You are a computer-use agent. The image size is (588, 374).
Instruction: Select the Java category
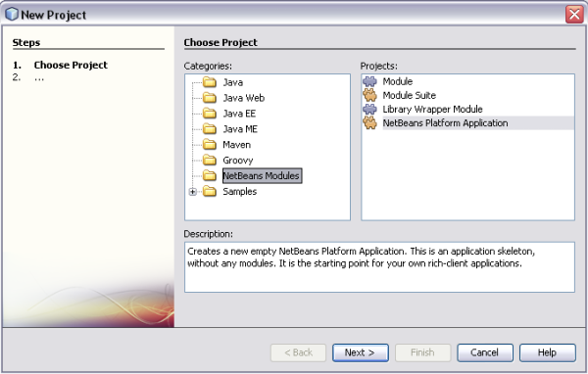[x=233, y=82]
